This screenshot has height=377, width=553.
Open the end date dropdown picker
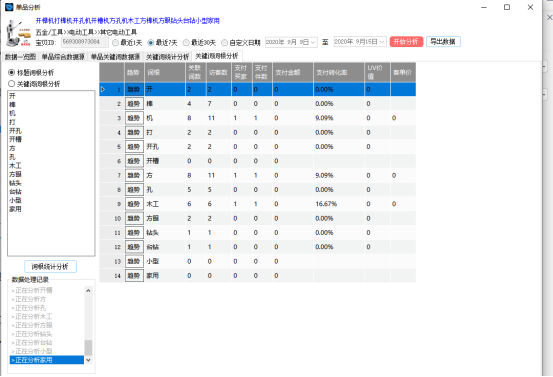382,42
